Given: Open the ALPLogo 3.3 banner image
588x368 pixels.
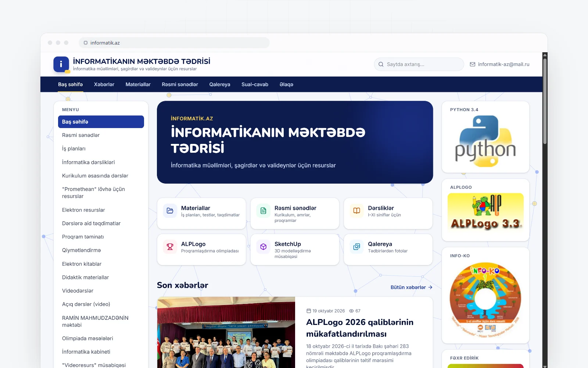Looking at the screenshot, I should [x=485, y=212].
